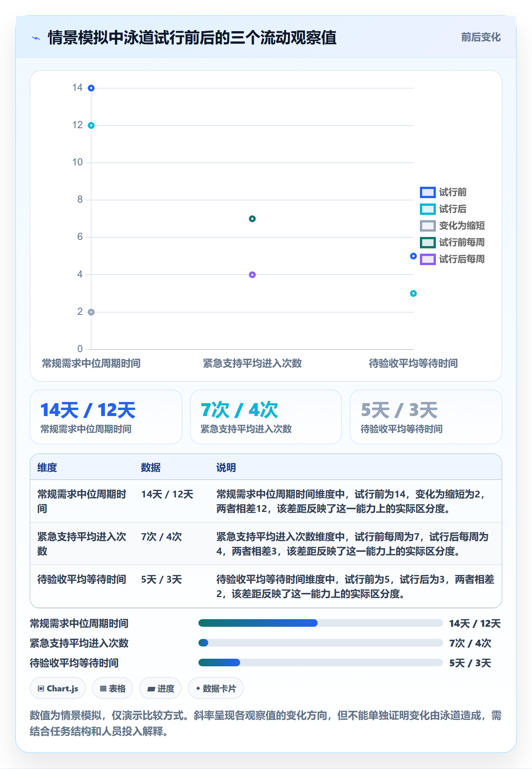Image resolution: width=532 pixels, height=769 pixels.
Task: Click the cyan data point at value 3
Action: [x=413, y=294]
